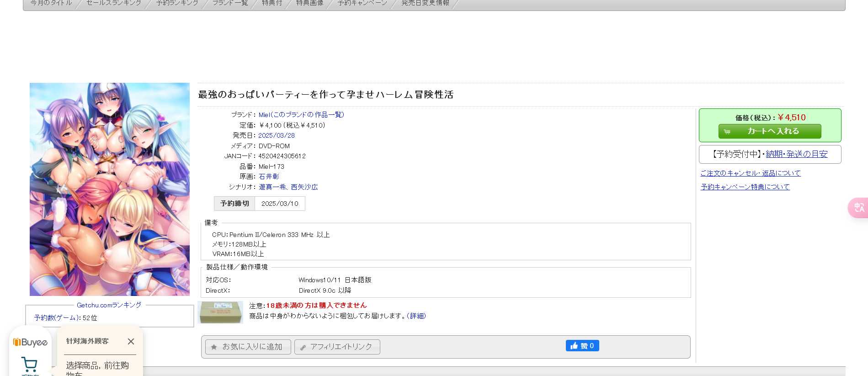Add item with green カートへ入れる button
Viewport: 868px width, 376px height.
click(770, 131)
